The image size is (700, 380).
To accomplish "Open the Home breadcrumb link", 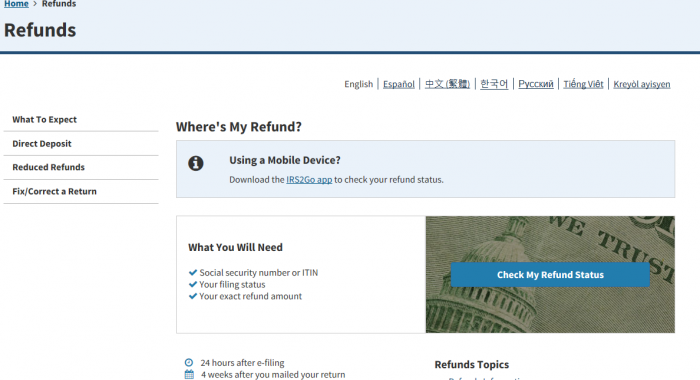I will [16, 4].
